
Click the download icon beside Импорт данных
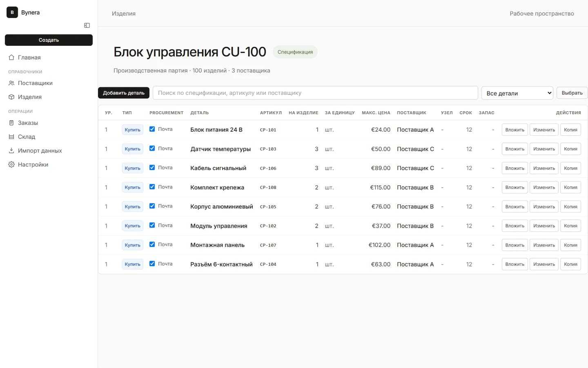[x=11, y=150]
